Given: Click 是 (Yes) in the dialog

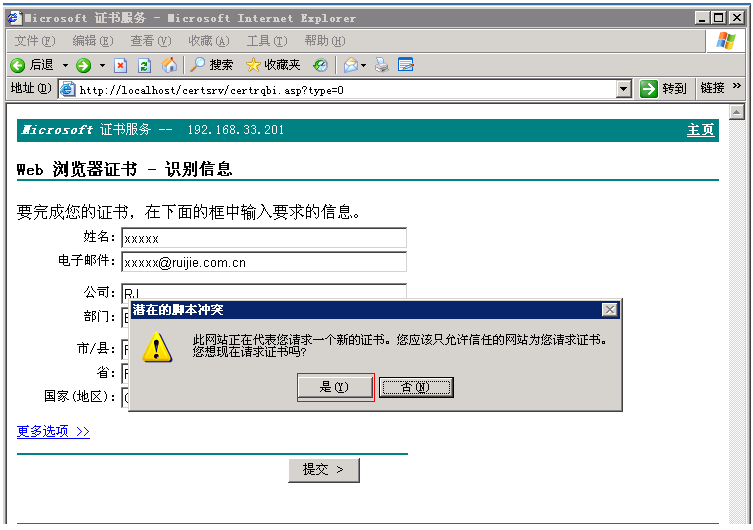Looking at the screenshot, I should [334, 387].
